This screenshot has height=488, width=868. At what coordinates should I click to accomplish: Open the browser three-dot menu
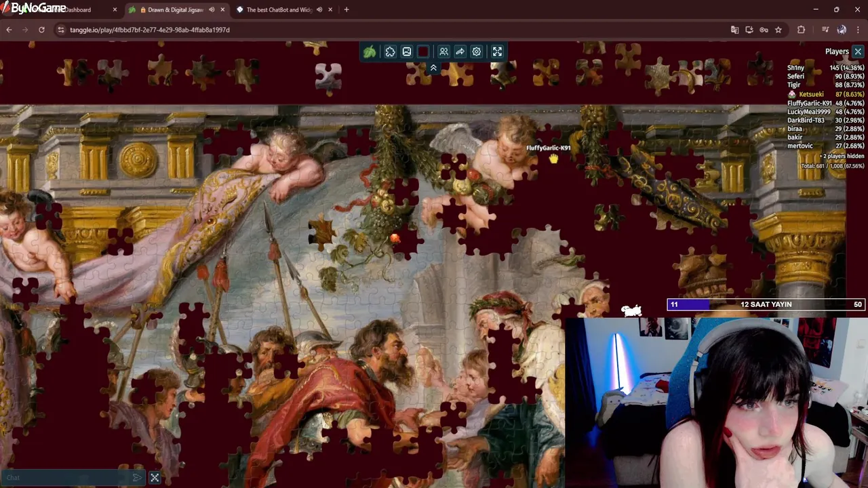(858, 30)
